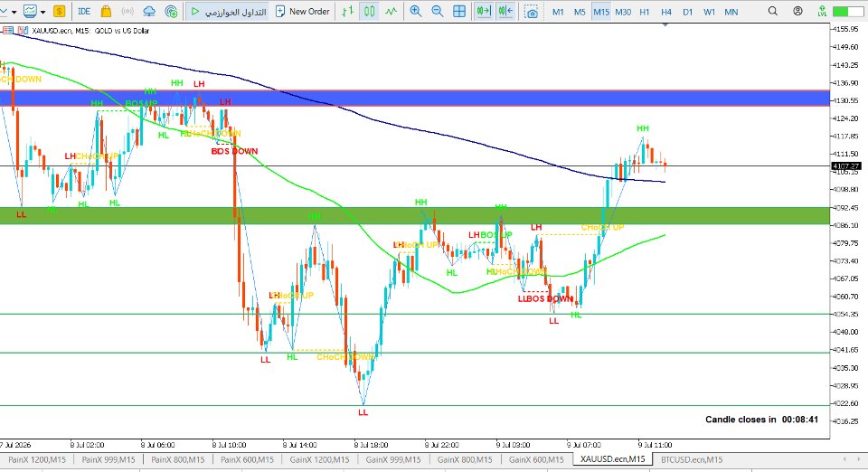868x472 pixels.
Task: Open One Click Trading panel icon on chart
Action: point(8,31)
